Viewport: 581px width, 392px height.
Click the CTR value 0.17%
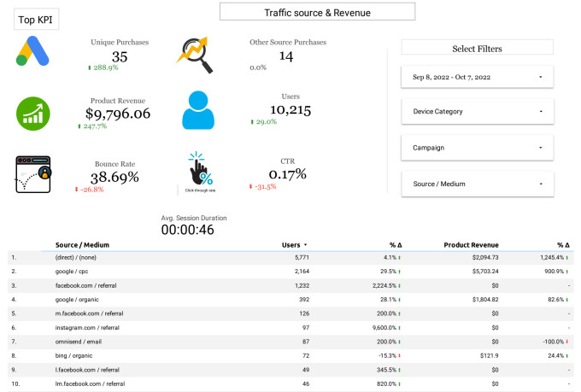tap(288, 173)
